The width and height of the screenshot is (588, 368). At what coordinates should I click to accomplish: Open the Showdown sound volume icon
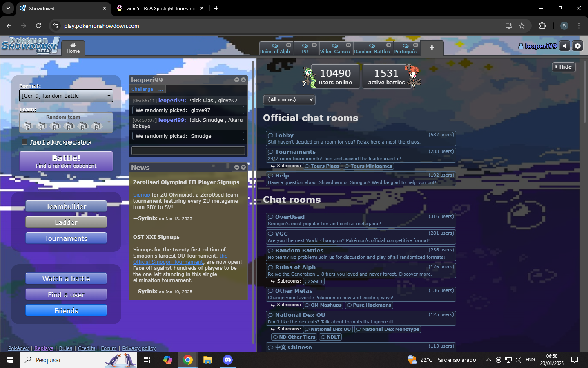(x=565, y=46)
